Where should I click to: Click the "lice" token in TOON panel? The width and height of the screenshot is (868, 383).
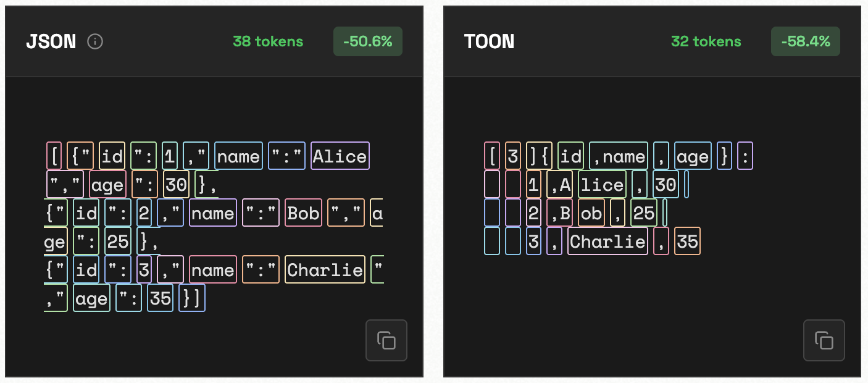602,185
